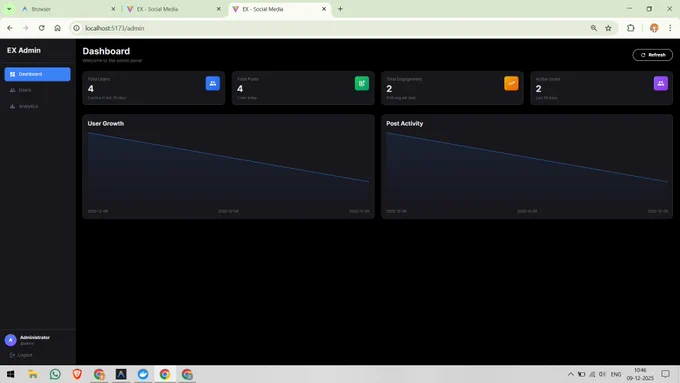This screenshot has width=680, height=383.
Task: Click the green Total Posts icon
Action: [362, 83]
